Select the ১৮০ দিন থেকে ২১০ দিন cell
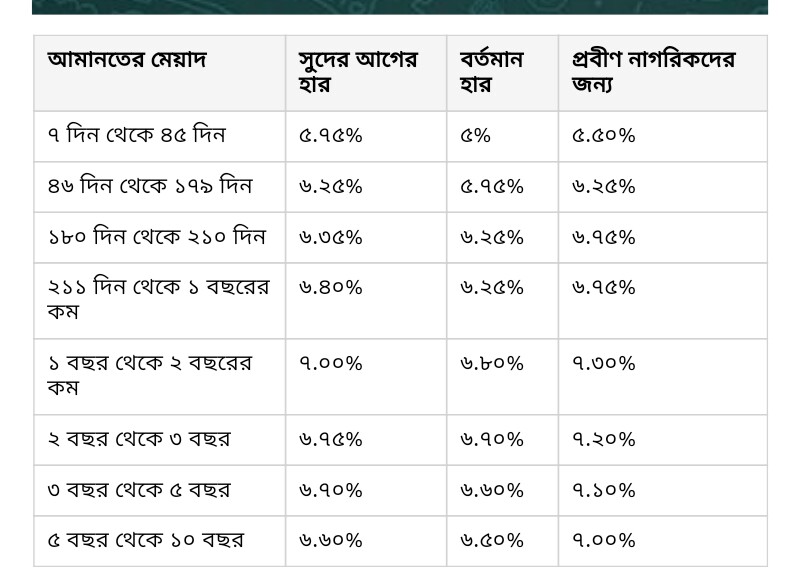800x571 pixels. click(x=160, y=238)
